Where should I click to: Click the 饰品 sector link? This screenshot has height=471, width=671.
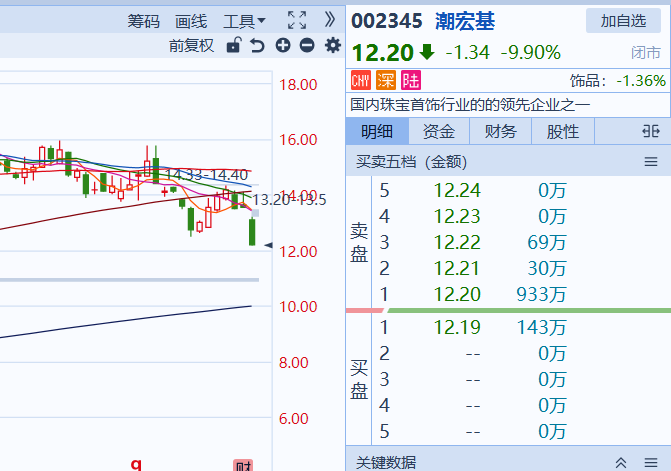[588, 80]
